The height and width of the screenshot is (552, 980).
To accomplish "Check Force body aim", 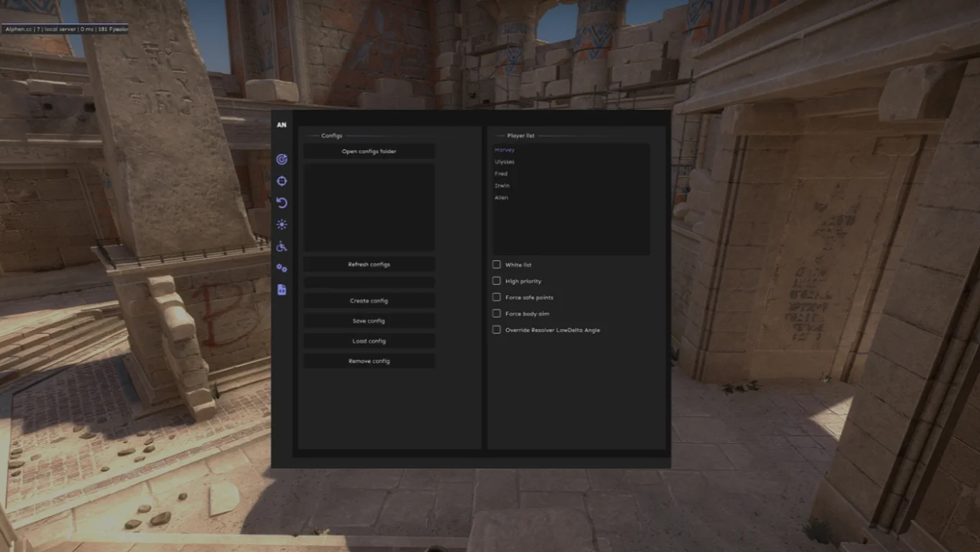I will (496, 313).
